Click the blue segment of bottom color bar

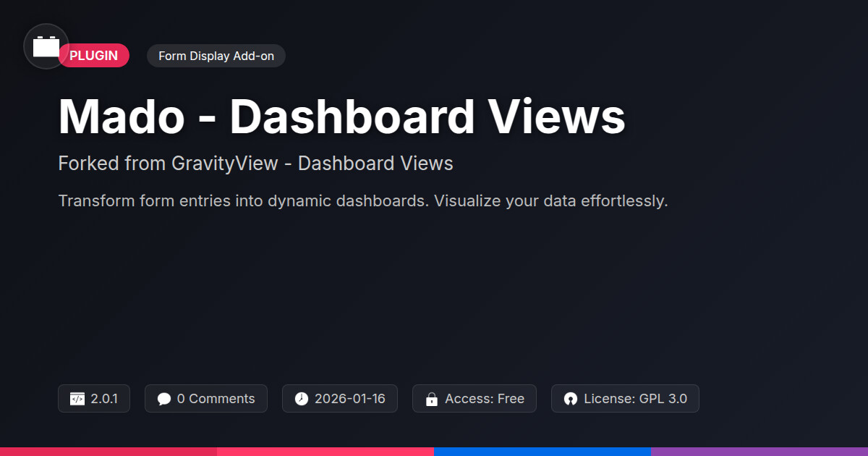pyautogui.click(x=542, y=451)
